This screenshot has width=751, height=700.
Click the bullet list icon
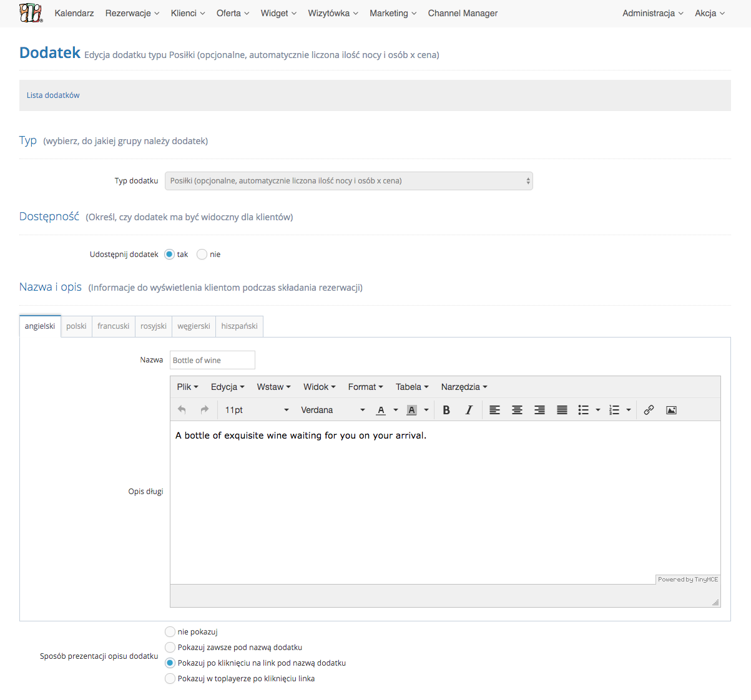tap(584, 410)
